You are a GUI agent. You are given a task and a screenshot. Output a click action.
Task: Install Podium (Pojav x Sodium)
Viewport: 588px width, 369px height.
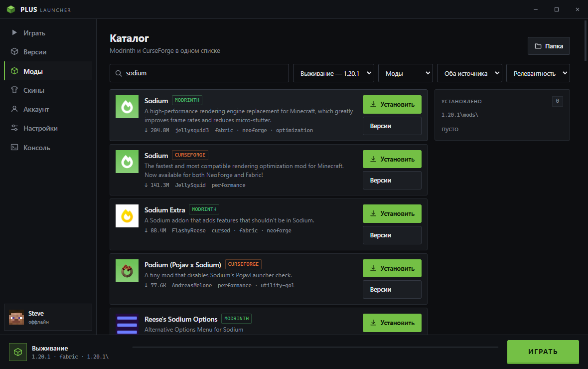[x=392, y=268]
